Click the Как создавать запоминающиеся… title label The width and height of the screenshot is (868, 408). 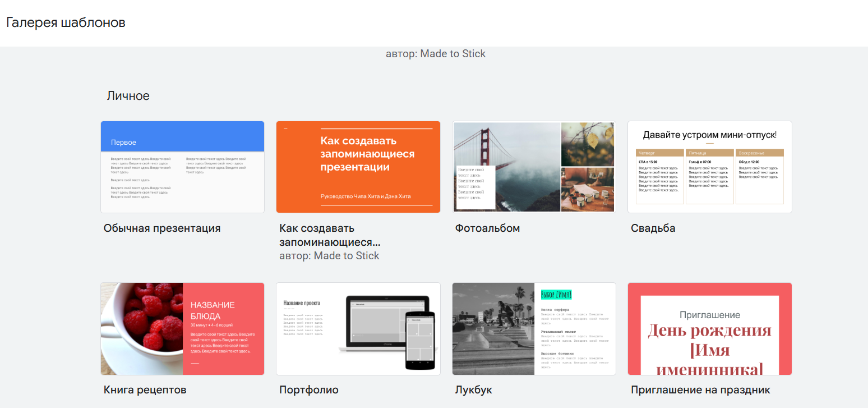pos(330,235)
